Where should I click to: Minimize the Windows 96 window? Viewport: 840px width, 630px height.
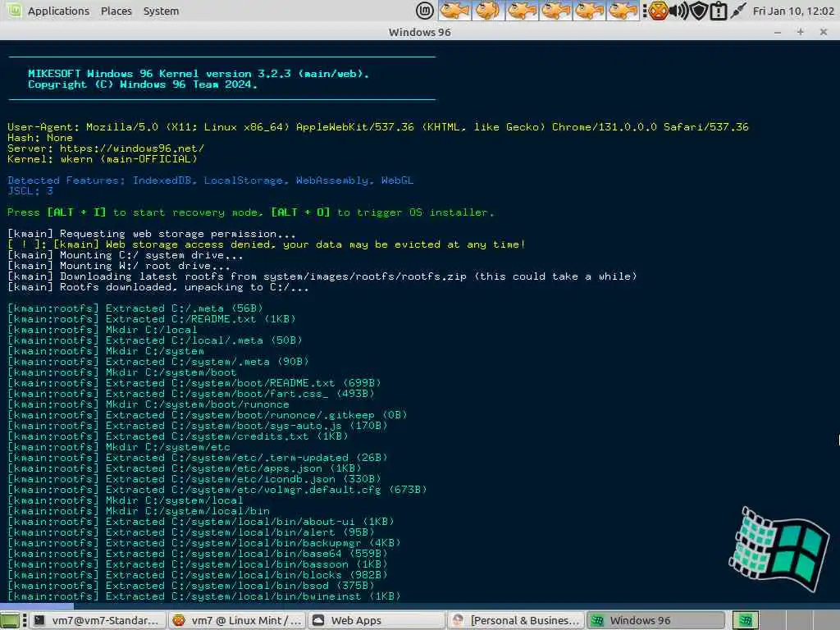pyautogui.click(x=778, y=32)
